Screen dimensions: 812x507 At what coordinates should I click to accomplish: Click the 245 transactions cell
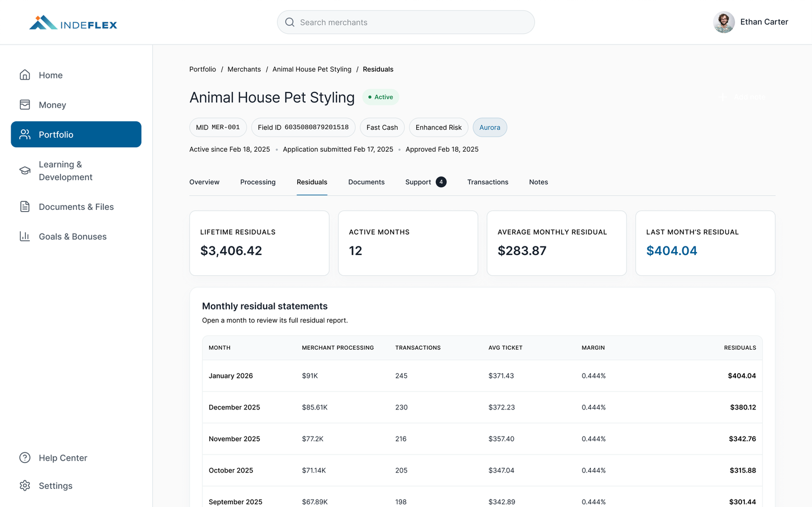[x=401, y=376]
